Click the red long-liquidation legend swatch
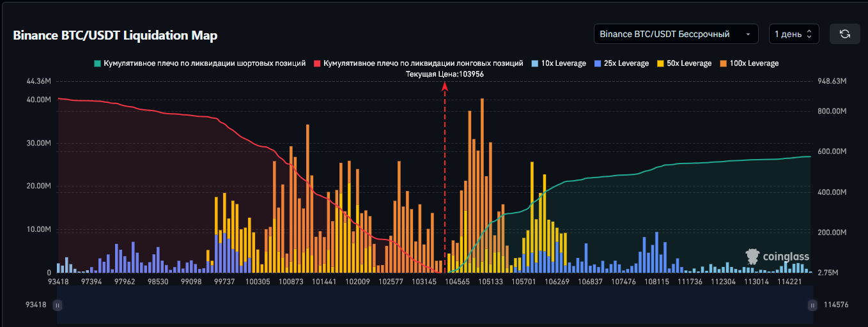The image size is (868, 327). click(318, 63)
